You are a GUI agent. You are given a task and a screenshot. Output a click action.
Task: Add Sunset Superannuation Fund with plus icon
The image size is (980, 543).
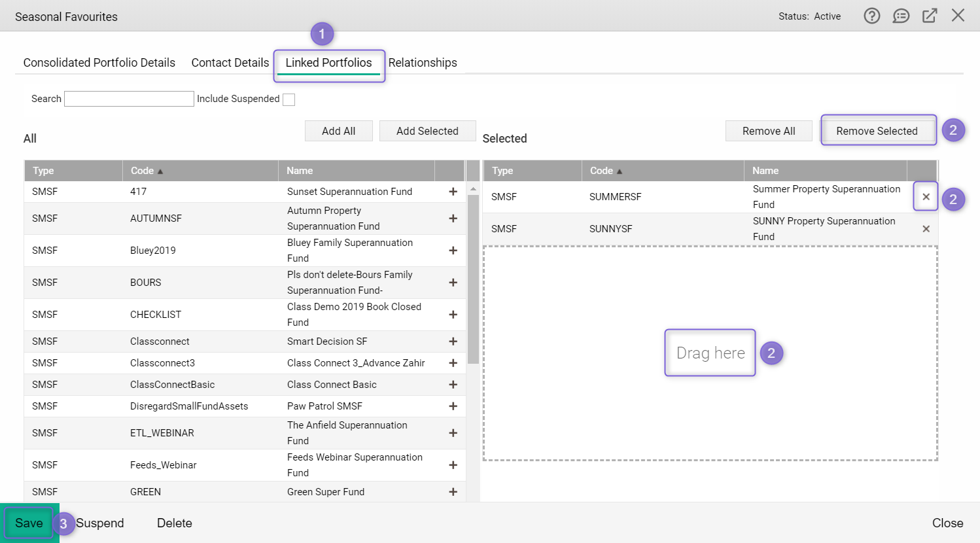point(453,192)
